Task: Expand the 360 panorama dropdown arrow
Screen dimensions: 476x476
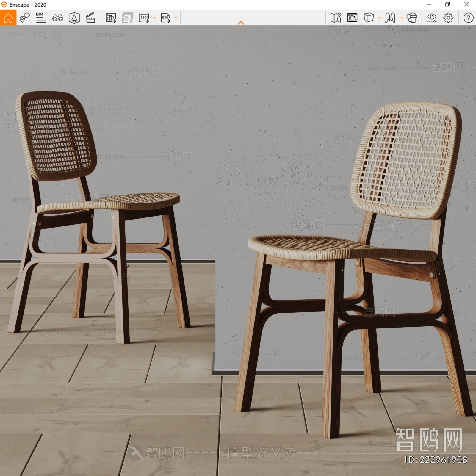Action: click(155, 18)
